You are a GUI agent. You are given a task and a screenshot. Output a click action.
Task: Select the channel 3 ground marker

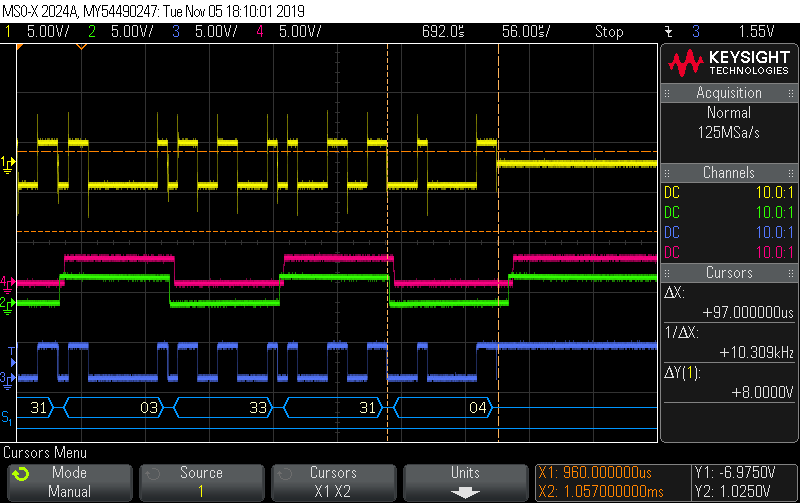click(8, 380)
